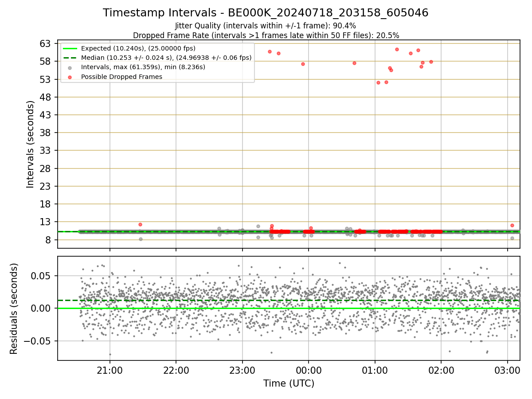Click the x-axis tick label '02:00'
Screen dimensions: 532x399
click(x=441, y=371)
